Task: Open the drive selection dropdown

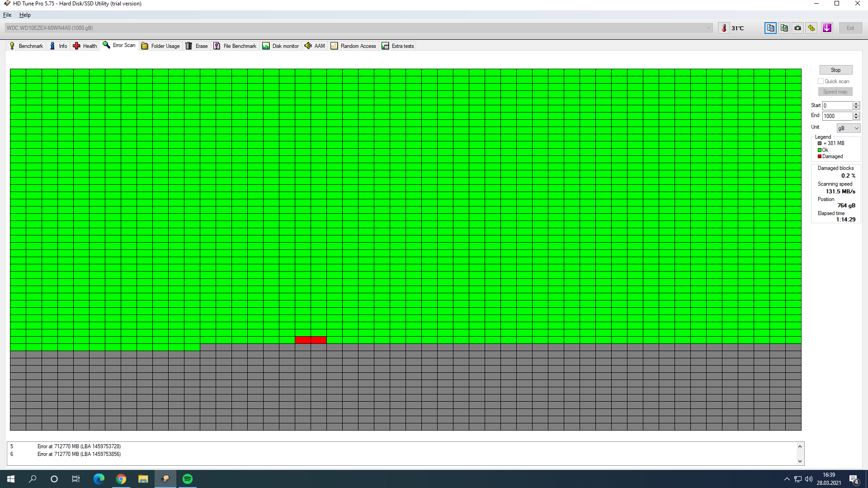Action: [708, 28]
